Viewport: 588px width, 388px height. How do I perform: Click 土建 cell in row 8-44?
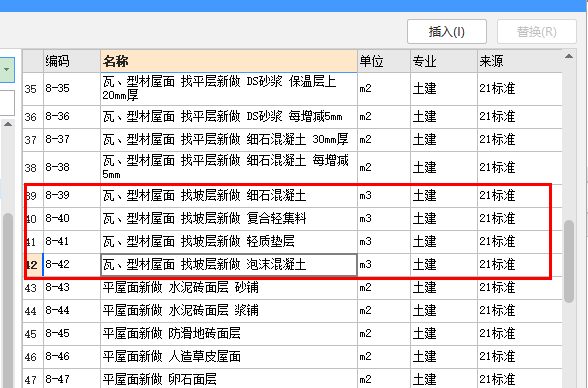tap(444, 311)
